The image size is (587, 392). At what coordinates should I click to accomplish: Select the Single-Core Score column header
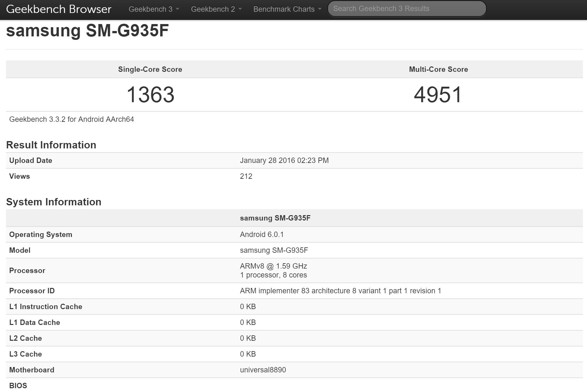[150, 69]
